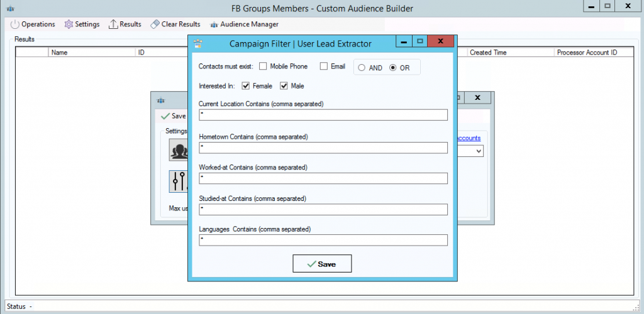Viewport: 644px width, 314px height.
Task: Click the Save button in Campaign Filter
Action: click(x=322, y=264)
